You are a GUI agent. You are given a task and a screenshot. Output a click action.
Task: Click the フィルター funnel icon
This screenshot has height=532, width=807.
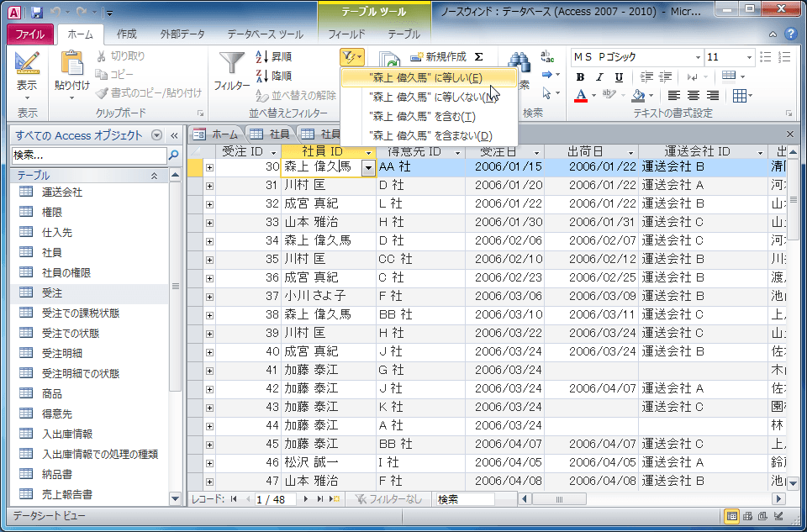click(232, 65)
